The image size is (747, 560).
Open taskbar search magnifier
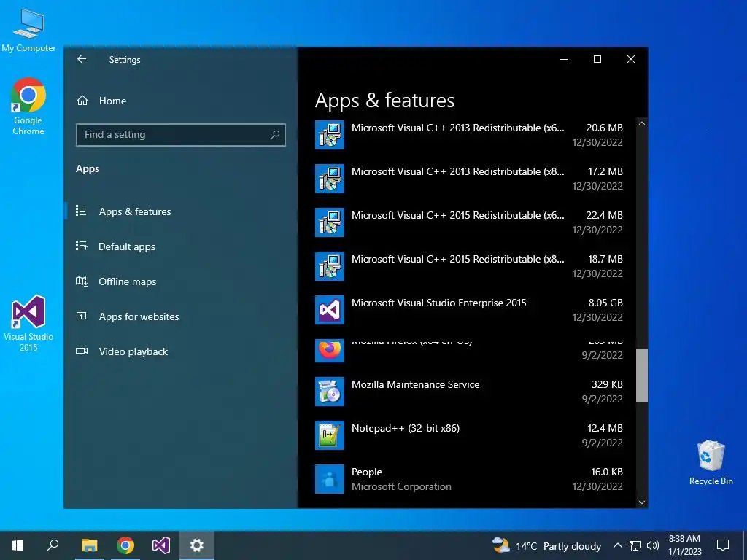[x=53, y=545]
